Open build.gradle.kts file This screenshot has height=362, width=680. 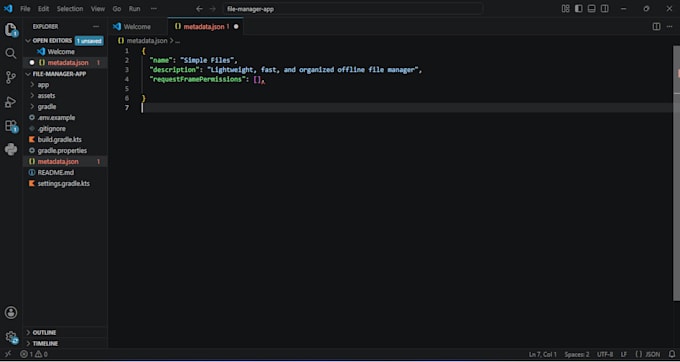pyautogui.click(x=59, y=140)
